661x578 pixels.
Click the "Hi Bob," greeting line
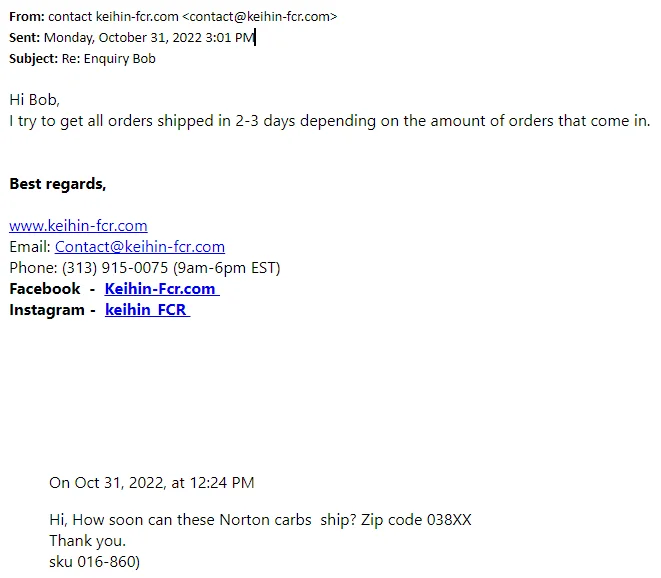tap(34, 100)
